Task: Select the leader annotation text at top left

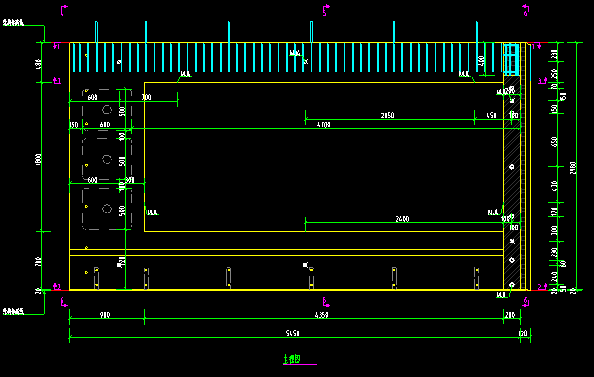Action: click(x=13, y=23)
